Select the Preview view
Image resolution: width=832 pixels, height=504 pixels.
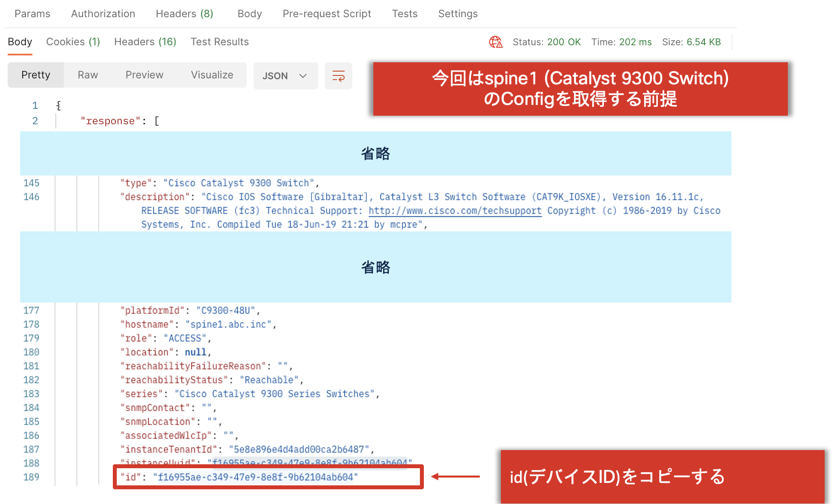click(x=144, y=75)
